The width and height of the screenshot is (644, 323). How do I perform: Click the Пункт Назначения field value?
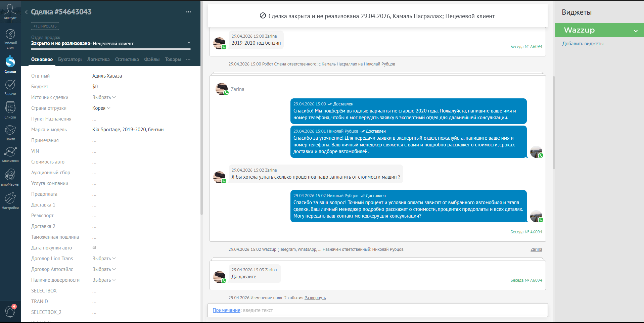(94, 119)
